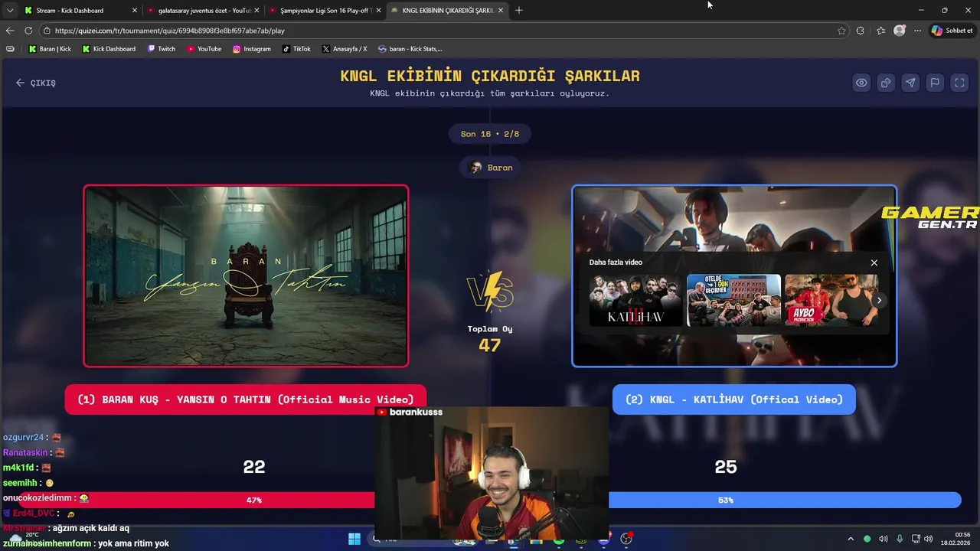
Task: Open the KATLİHAV suggested video thumbnail
Action: 635,301
